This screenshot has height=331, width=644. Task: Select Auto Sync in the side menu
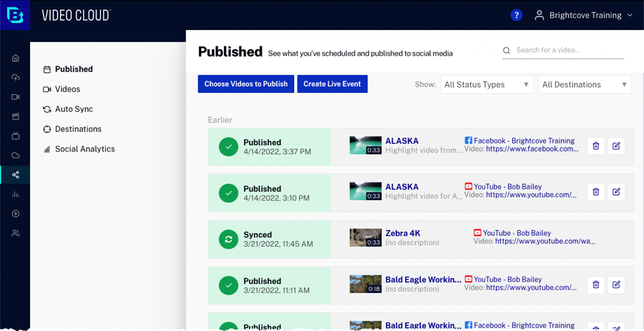coord(74,109)
